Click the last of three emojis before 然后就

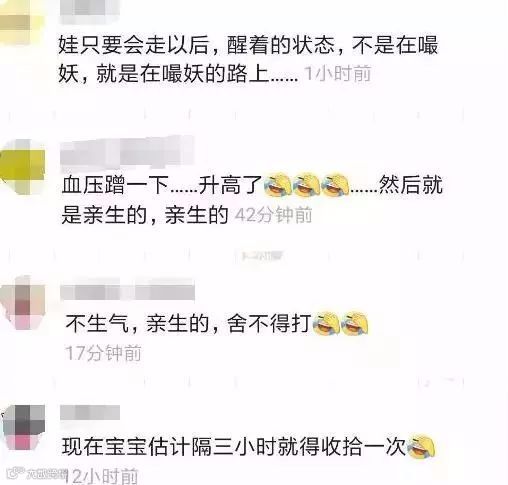click(335, 184)
